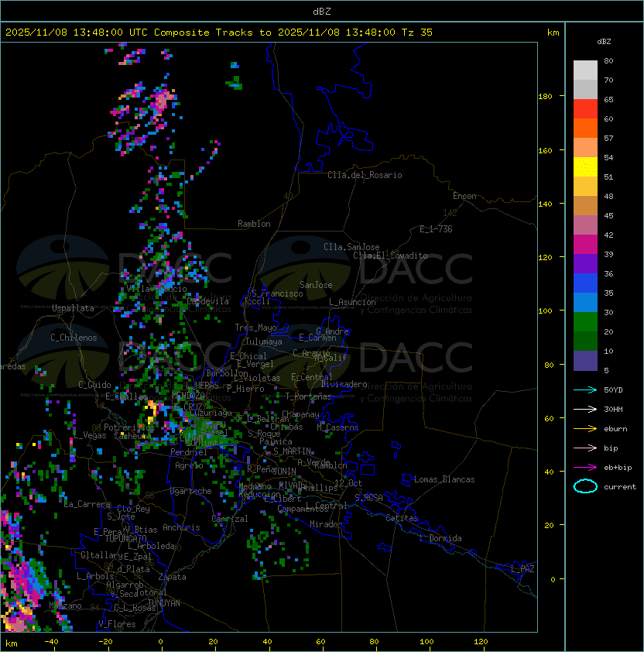Image resolution: width=644 pixels, height=652 pixels.
Task: Pick the magenta swatch in dBZ scale
Action: [x=585, y=245]
